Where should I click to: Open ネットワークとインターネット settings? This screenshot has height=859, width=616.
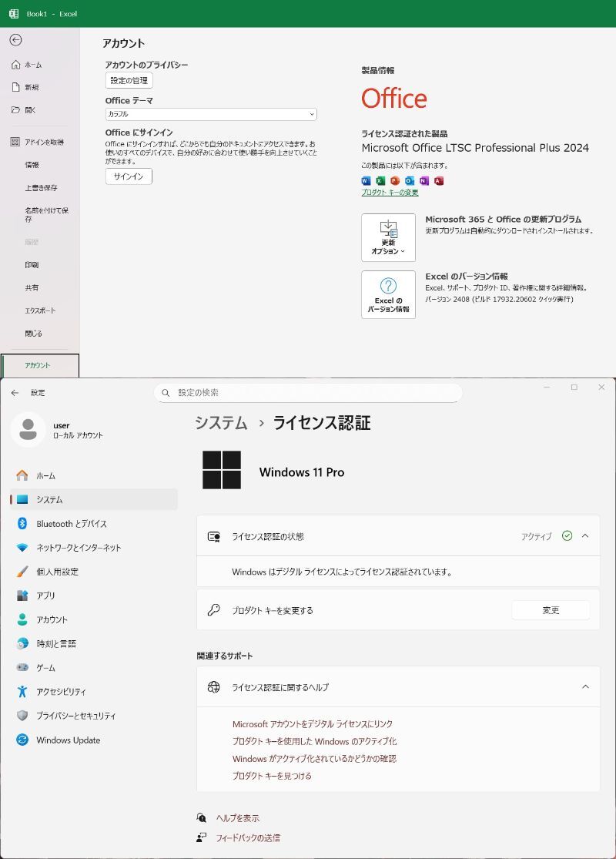(x=94, y=548)
